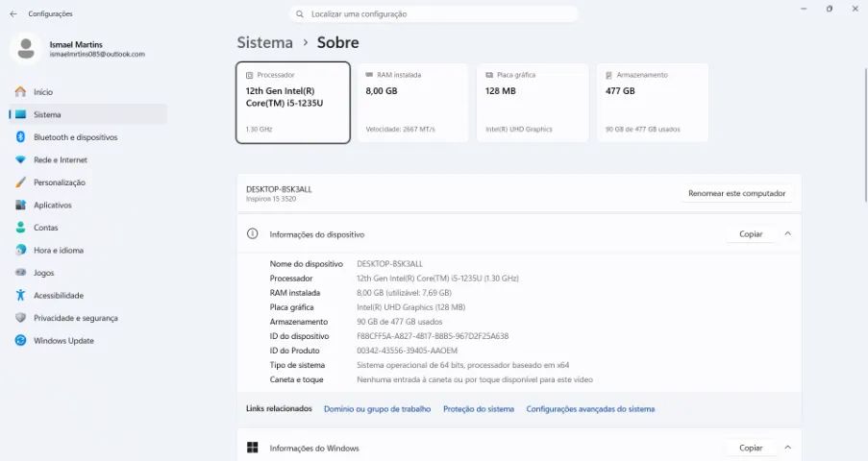Select the RAM instalada 8,00 GB card

click(412, 103)
